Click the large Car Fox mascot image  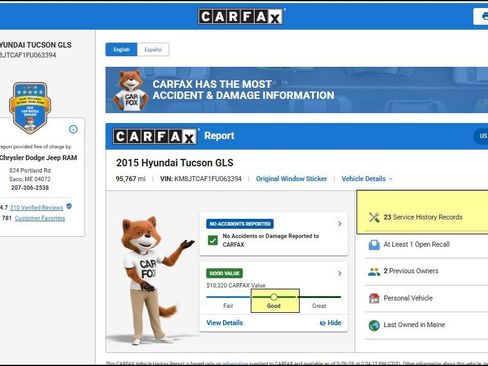(152, 280)
